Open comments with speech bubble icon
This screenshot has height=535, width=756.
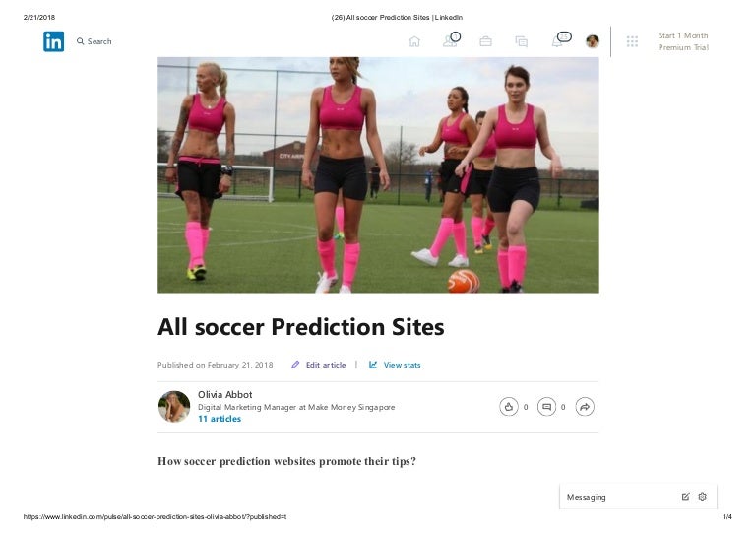click(546, 407)
